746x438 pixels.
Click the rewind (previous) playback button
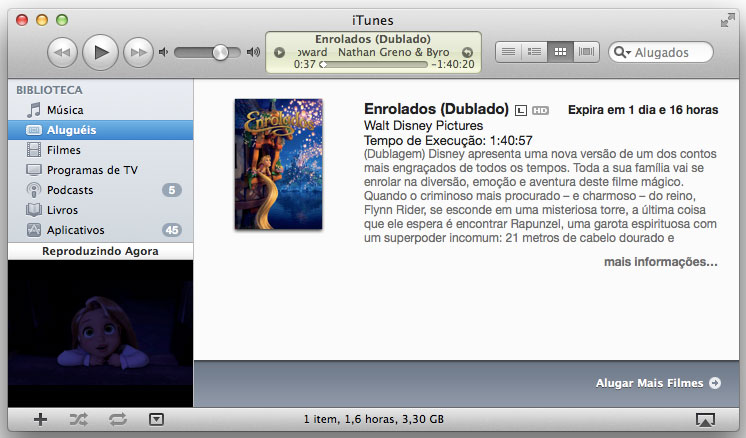pyautogui.click(x=62, y=52)
